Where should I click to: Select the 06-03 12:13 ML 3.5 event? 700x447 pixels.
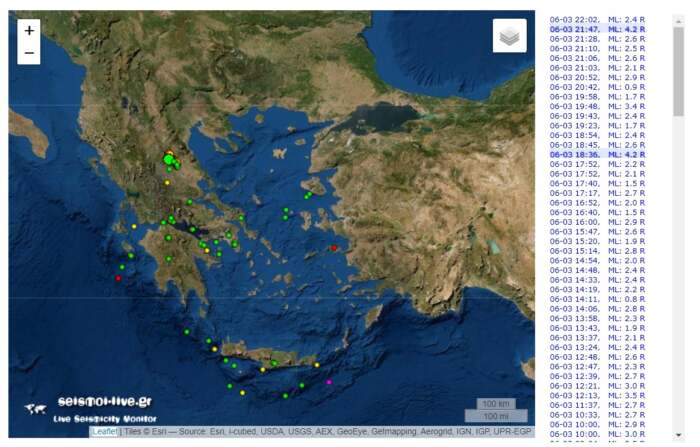click(x=597, y=395)
